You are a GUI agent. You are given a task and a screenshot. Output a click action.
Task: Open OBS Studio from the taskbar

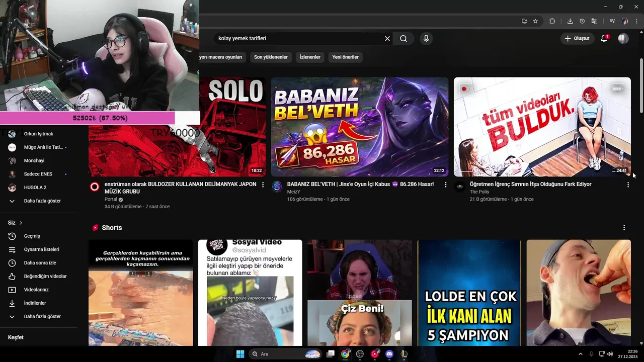pos(360,354)
